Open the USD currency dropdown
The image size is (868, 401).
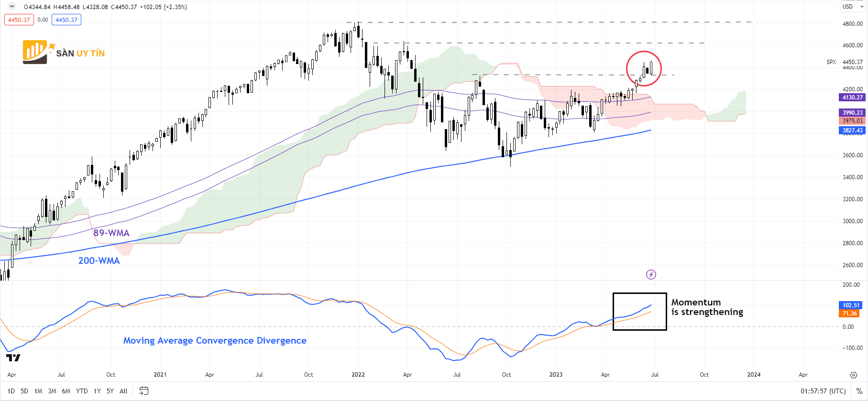854,7
